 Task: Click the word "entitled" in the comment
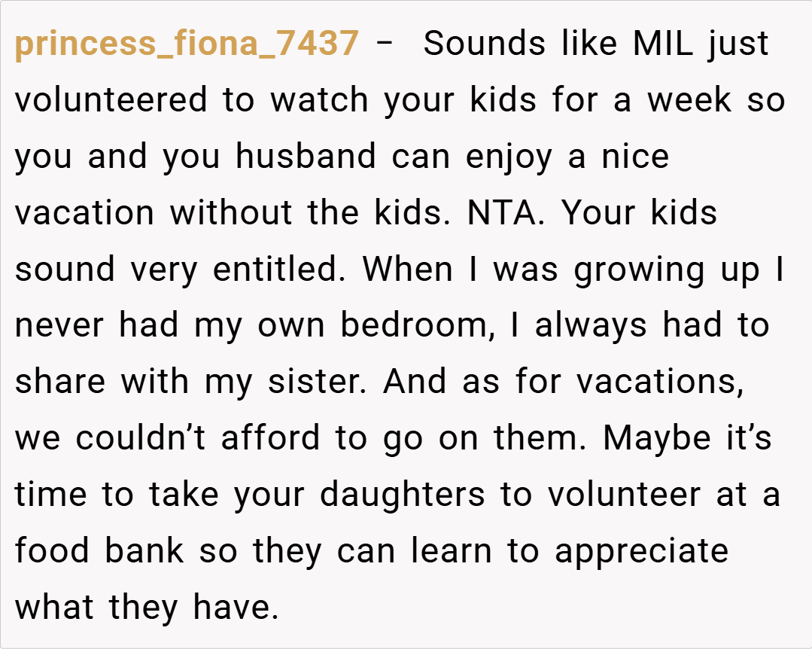point(276,270)
